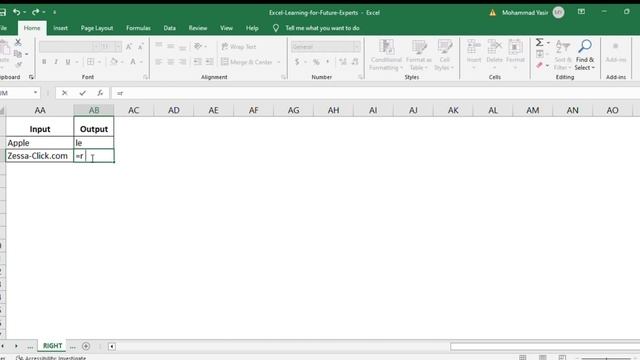Open Conditional Formatting menu
Screen dimensions: 640x360
(386, 55)
